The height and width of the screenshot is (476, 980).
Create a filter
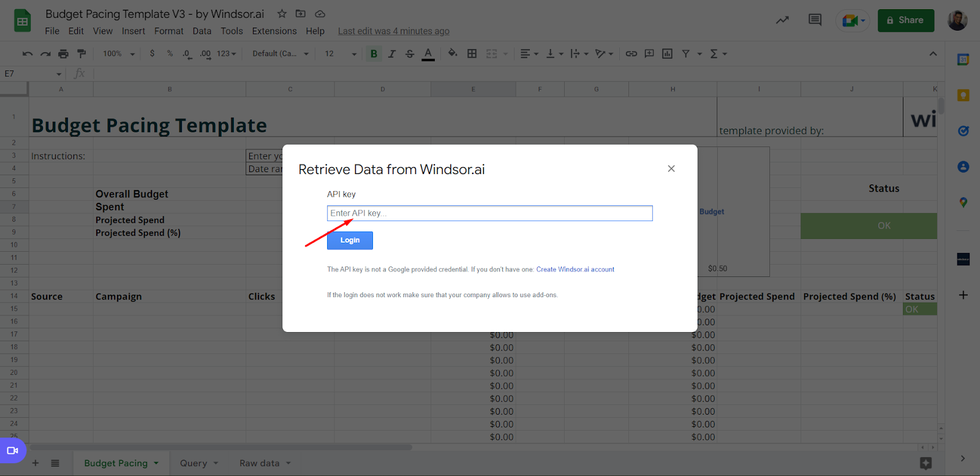(x=685, y=54)
